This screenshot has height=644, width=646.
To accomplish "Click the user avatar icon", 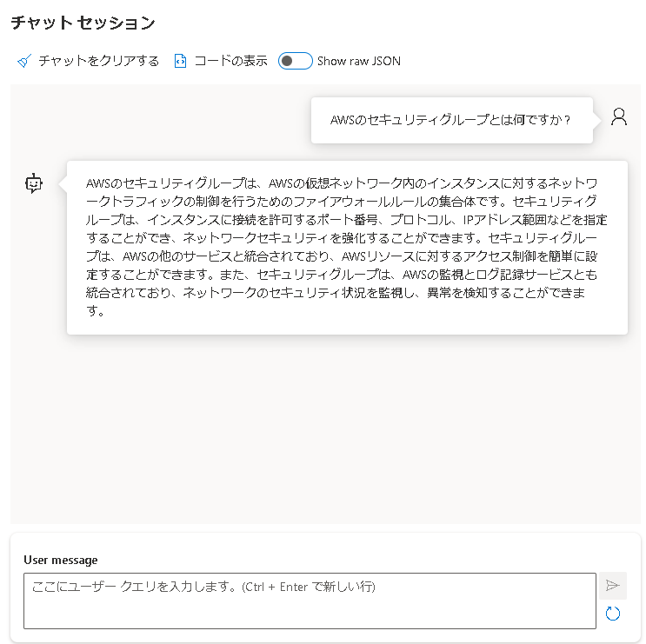I will [619, 117].
